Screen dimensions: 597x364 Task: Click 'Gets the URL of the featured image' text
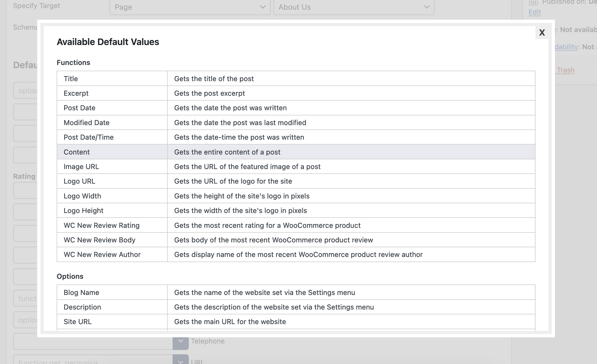tap(247, 167)
